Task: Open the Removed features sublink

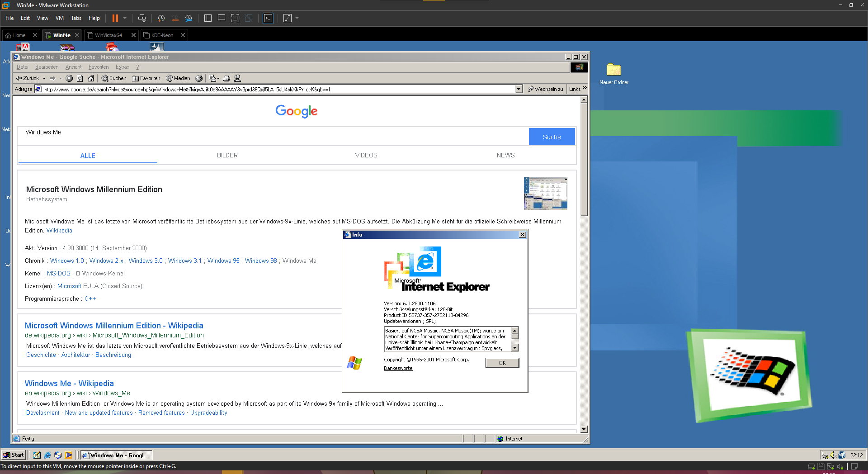Action: [161, 412]
